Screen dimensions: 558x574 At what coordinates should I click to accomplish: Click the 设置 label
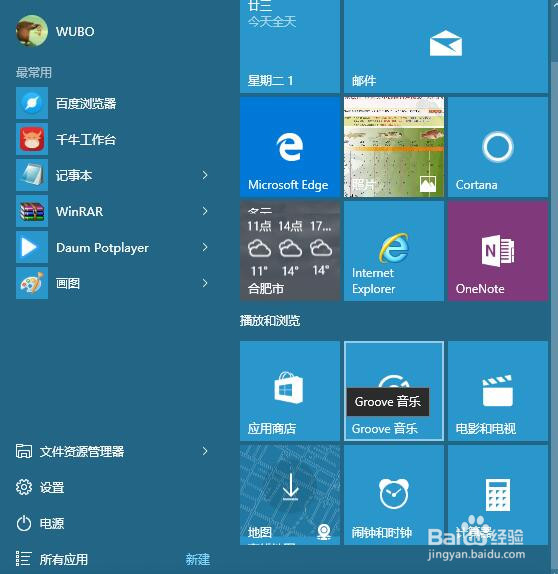tap(52, 488)
